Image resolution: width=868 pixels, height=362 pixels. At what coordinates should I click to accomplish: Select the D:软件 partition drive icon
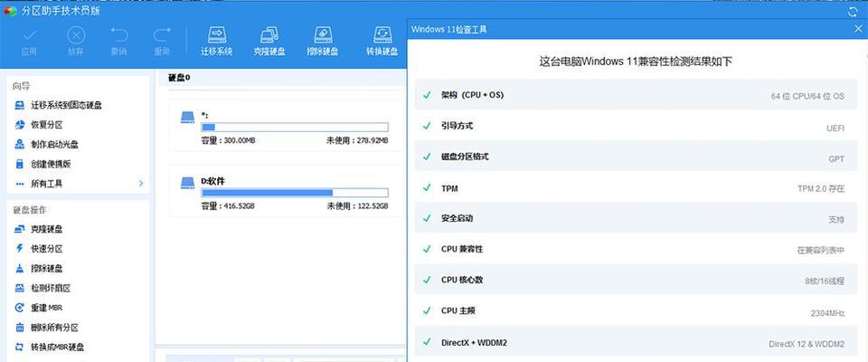[x=188, y=183]
